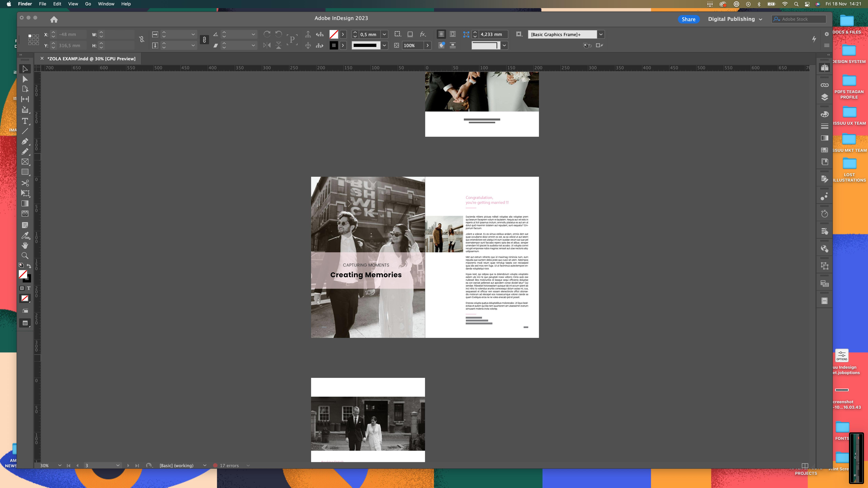
Task: Open the zoom level dropdown
Action: pyautogui.click(x=60, y=465)
